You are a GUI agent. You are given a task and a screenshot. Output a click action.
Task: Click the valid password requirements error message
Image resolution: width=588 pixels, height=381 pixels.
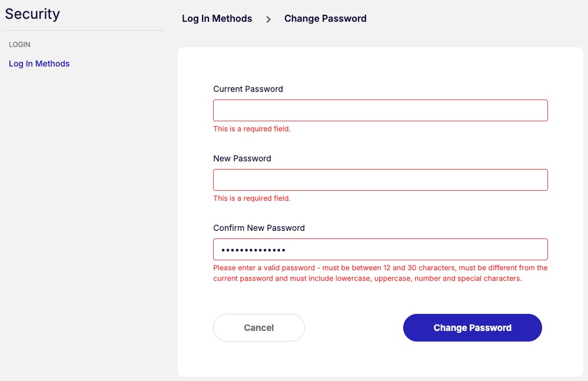pos(380,273)
